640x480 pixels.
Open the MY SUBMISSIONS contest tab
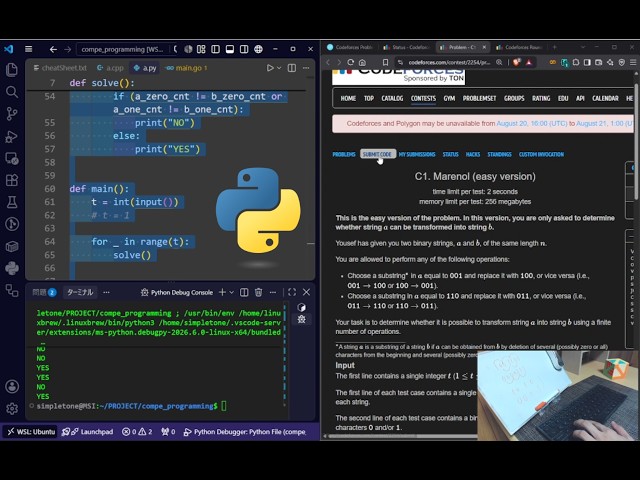point(417,154)
